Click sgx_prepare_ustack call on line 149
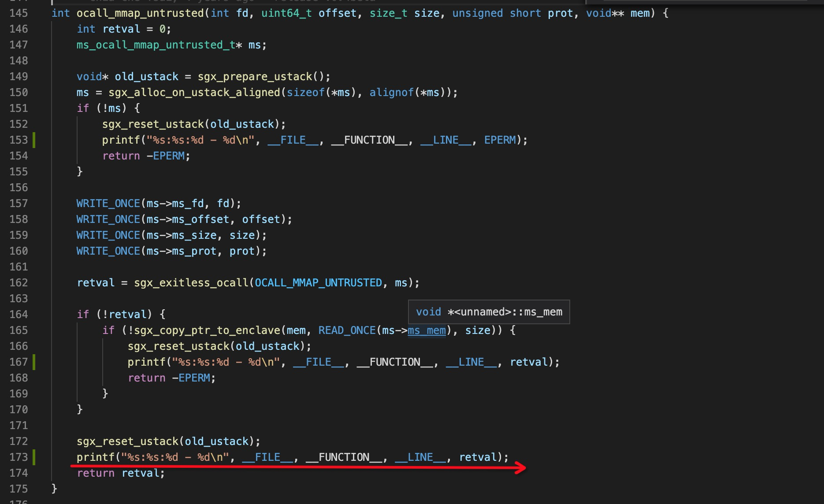The height and width of the screenshot is (504, 824). (x=255, y=77)
